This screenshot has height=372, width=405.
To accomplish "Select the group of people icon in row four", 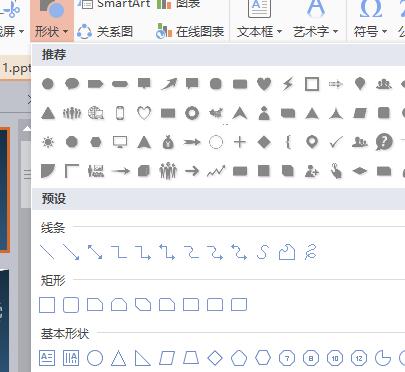I will click(x=168, y=171).
